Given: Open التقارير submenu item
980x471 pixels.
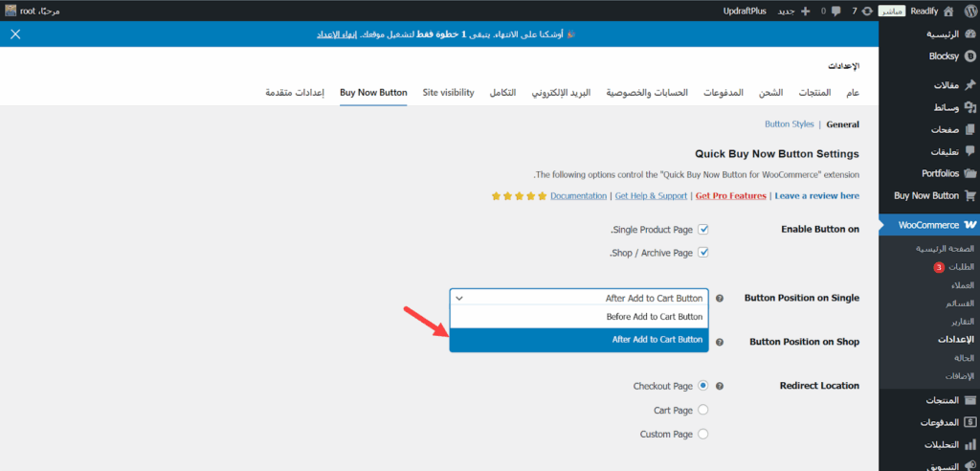Looking at the screenshot, I should click(962, 322).
